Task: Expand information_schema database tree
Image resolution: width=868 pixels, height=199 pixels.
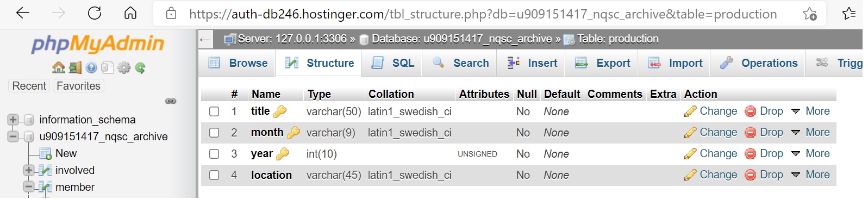Action: (x=13, y=120)
